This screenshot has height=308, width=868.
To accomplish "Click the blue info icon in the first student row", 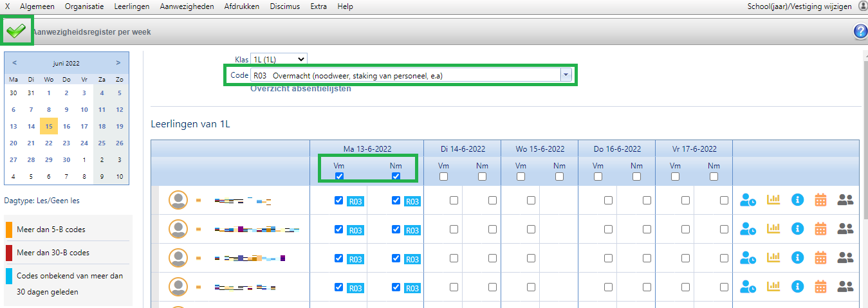I will (x=797, y=200).
